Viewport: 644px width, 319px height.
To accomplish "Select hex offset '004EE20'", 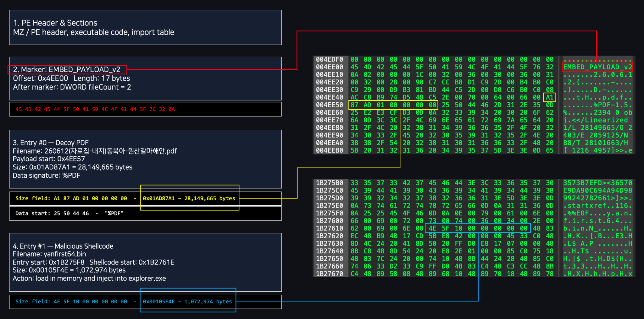I will tap(330, 82).
